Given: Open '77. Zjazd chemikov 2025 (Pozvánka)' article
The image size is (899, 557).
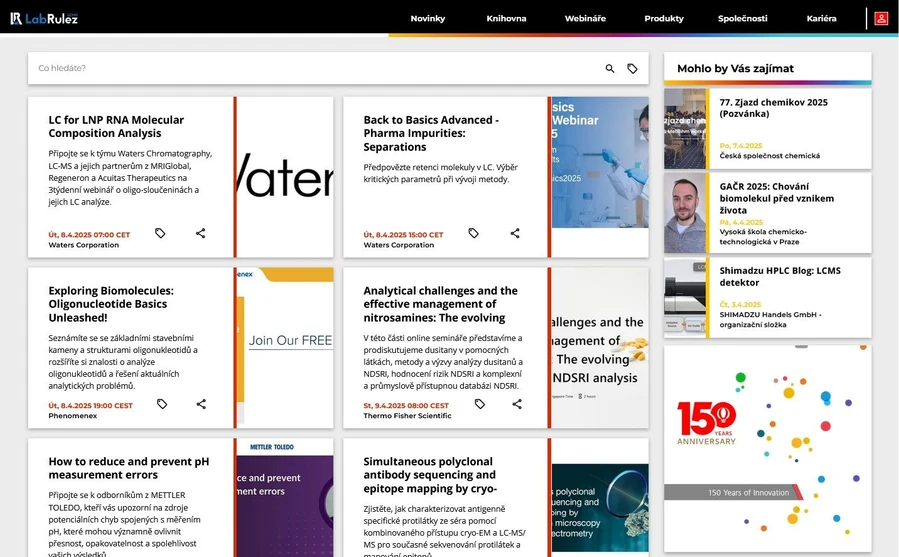Looking at the screenshot, I should pyautogui.click(x=773, y=108).
